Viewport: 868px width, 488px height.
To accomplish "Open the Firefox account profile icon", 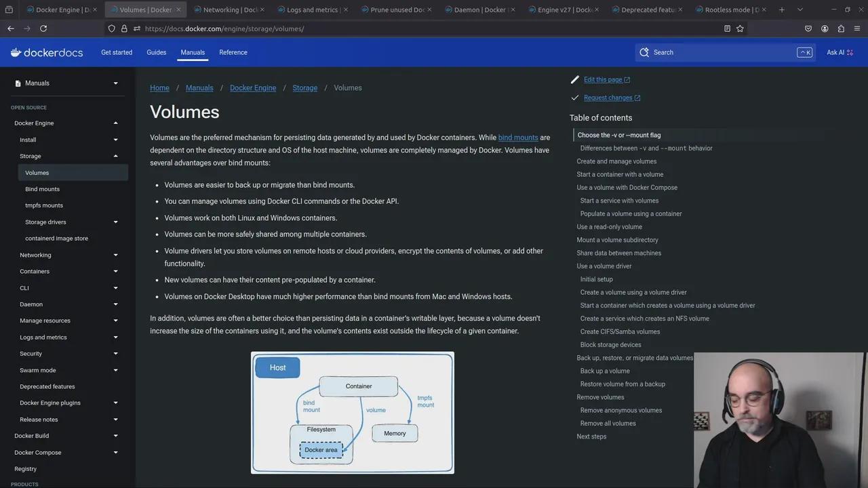I will click(825, 28).
